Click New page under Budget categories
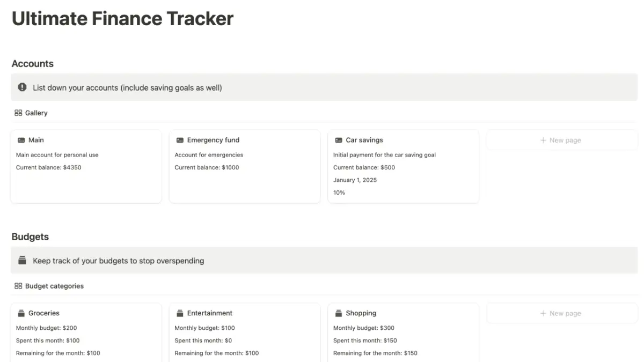 561,313
